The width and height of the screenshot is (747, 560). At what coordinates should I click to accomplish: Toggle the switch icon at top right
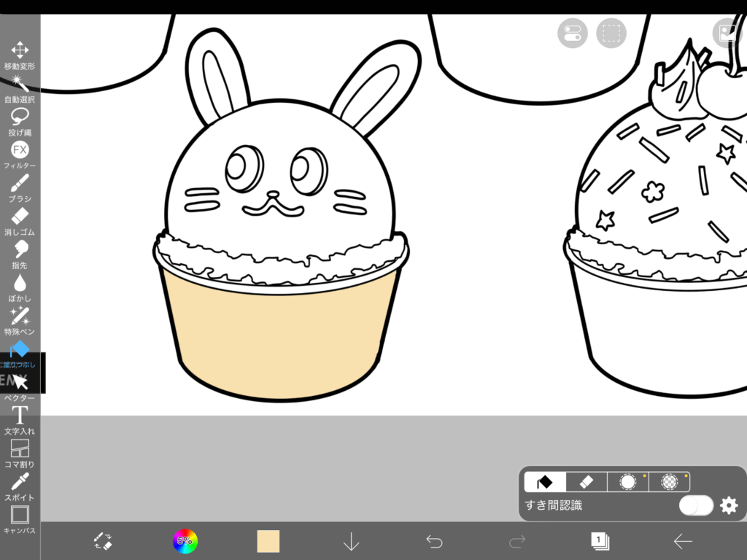click(x=573, y=34)
